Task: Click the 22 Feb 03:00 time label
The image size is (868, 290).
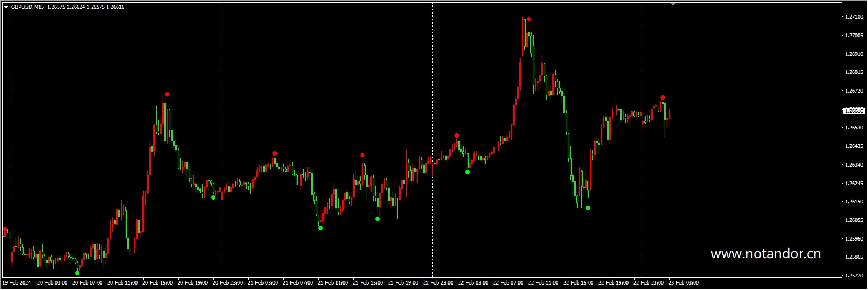Action: click(473, 283)
